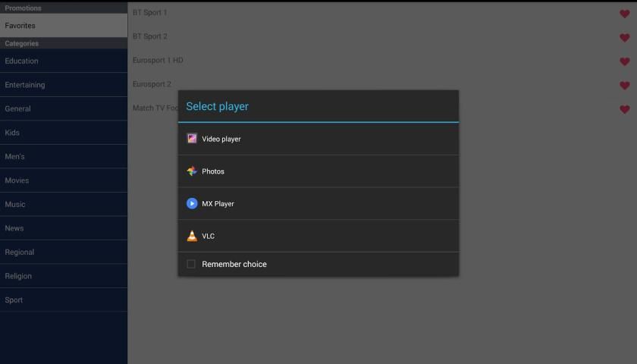Unfavorite BT Sport 1 heart icon
This screenshot has height=364, width=637.
point(625,14)
